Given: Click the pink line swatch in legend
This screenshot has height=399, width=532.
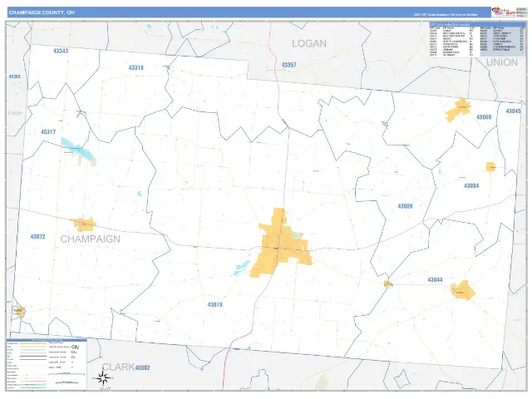Looking at the screenshot, I should point(33,381).
